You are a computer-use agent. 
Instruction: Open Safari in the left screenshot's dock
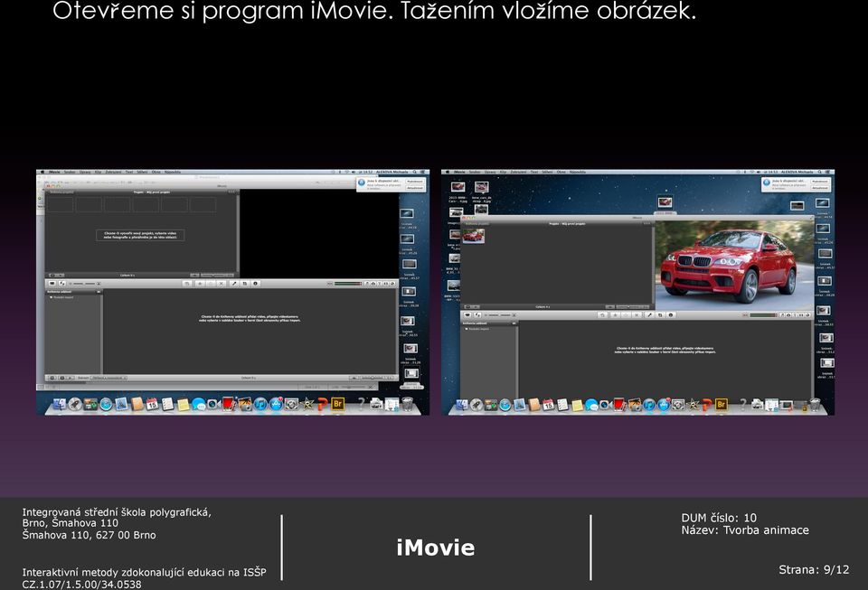(106, 404)
